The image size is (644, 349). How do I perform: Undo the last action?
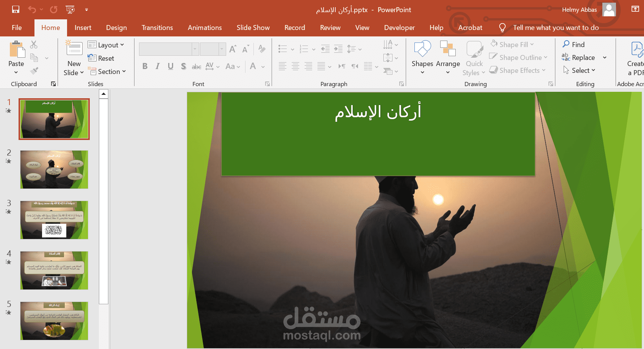click(x=32, y=9)
